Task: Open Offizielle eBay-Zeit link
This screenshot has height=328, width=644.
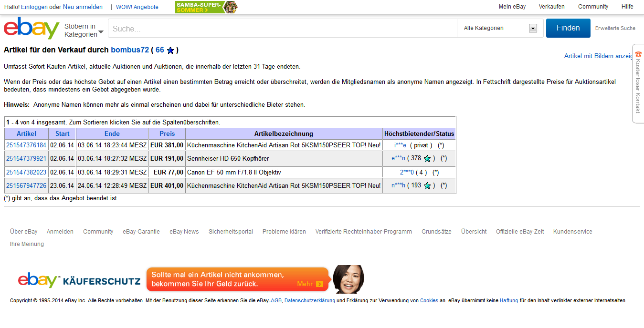Action: [x=520, y=232]
